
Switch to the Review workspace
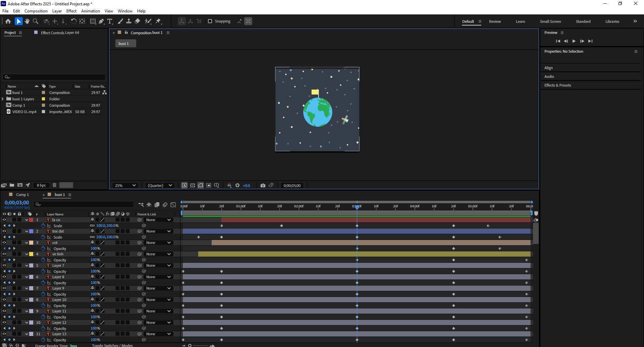point(495,21)
